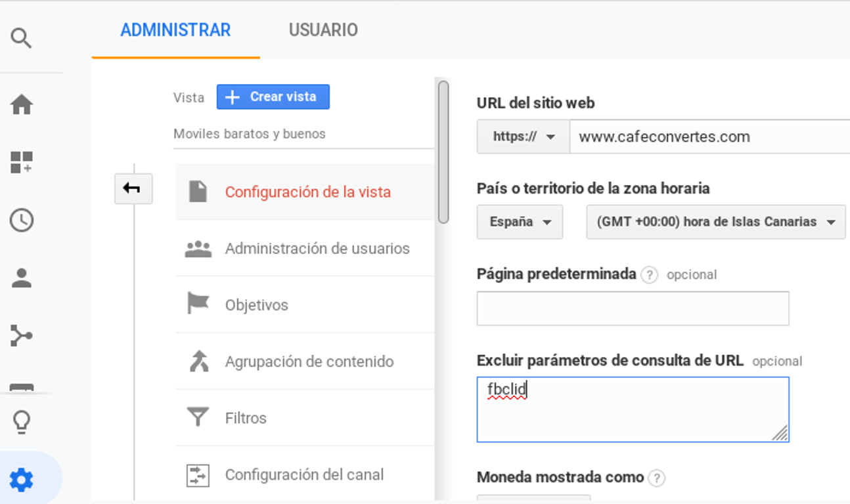Image resolution: width=850 pixels, height=504 pixels.
Task: Click the back arrow collapse button
Action: click(x=133, y=189)
